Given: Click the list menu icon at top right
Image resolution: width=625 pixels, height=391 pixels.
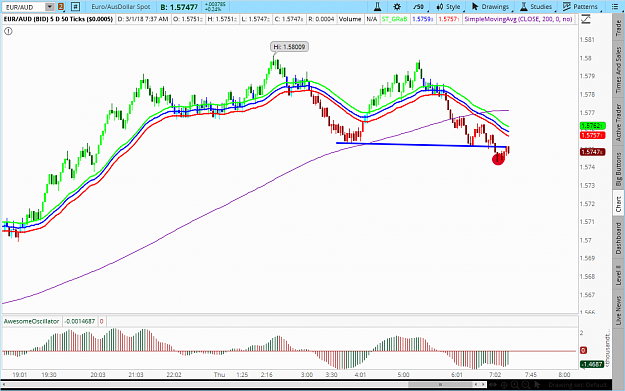Looking at the screenshot, I should pyautogui.click(x=616, y=7).
